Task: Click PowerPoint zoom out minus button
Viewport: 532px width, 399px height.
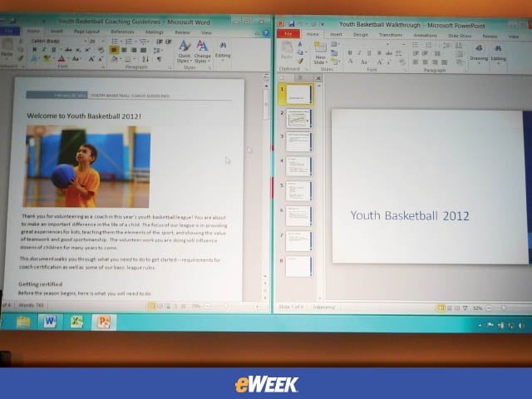Action: point(489,308)
